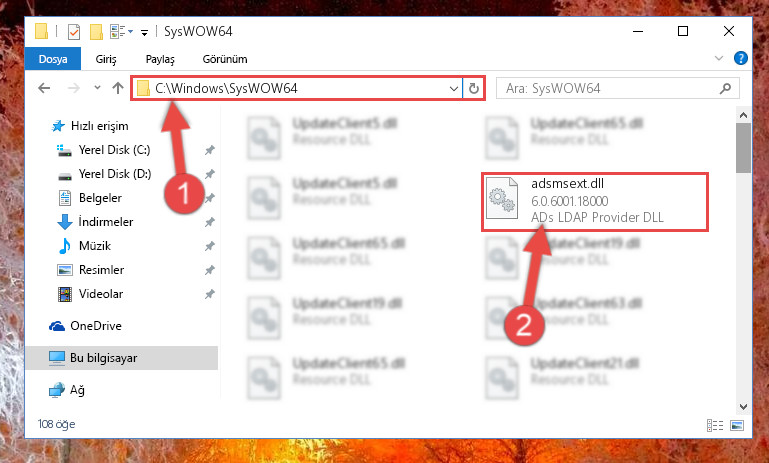Unpin Müzik using its pin icon
The height and width of the screenshot is (463, 769).
pyautogui.click(x=209, y=246)
